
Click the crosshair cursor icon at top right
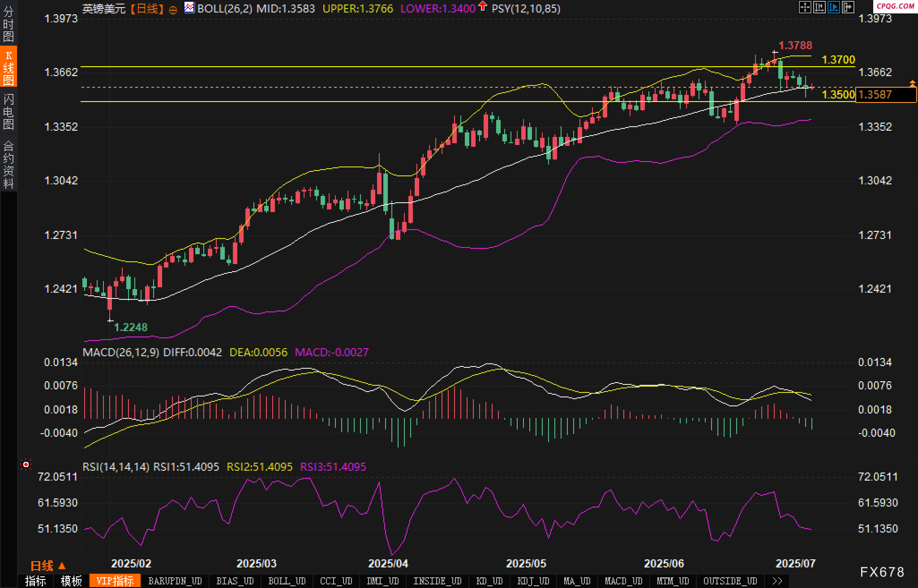point(805,7)
